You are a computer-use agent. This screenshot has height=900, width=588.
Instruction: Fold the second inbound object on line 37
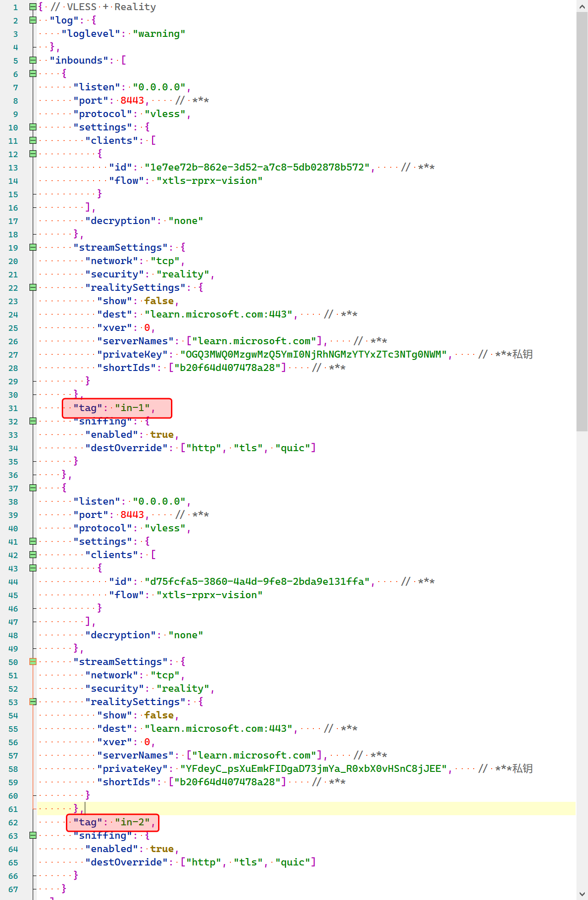point(33,488)
